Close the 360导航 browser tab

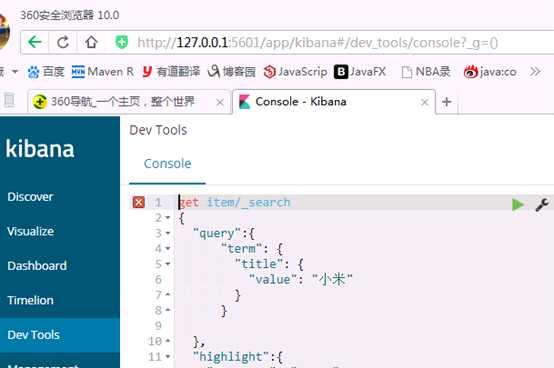click(x=220, y=102)
